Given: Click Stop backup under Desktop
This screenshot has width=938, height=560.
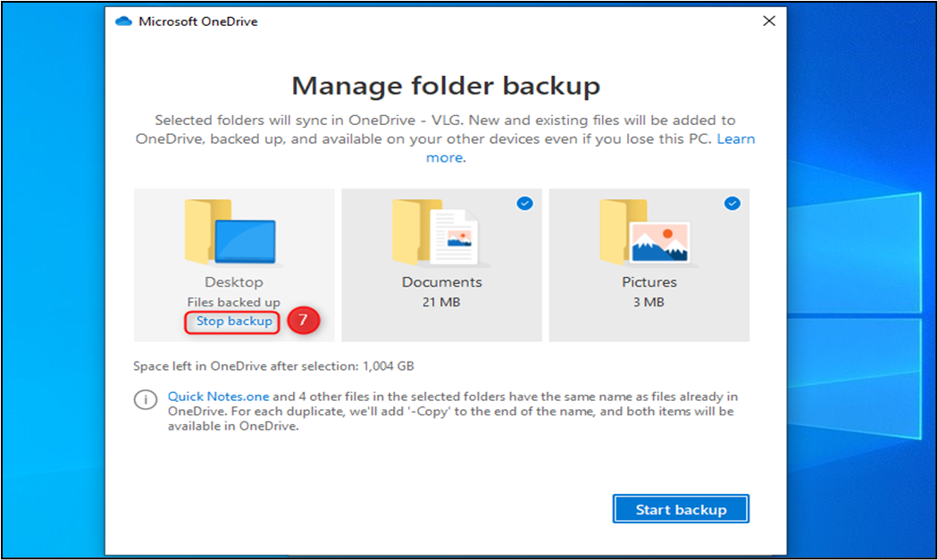Looking at the screenshot, I should [x=234, y=322].
